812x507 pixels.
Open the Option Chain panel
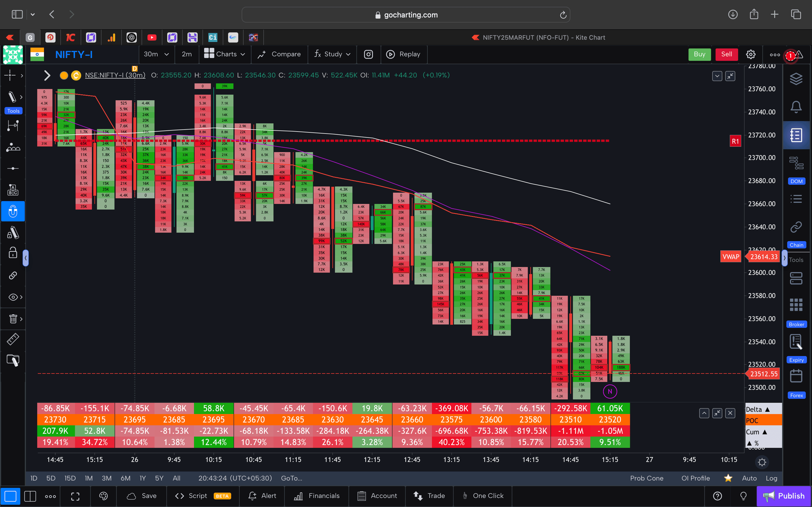[797, 227]
